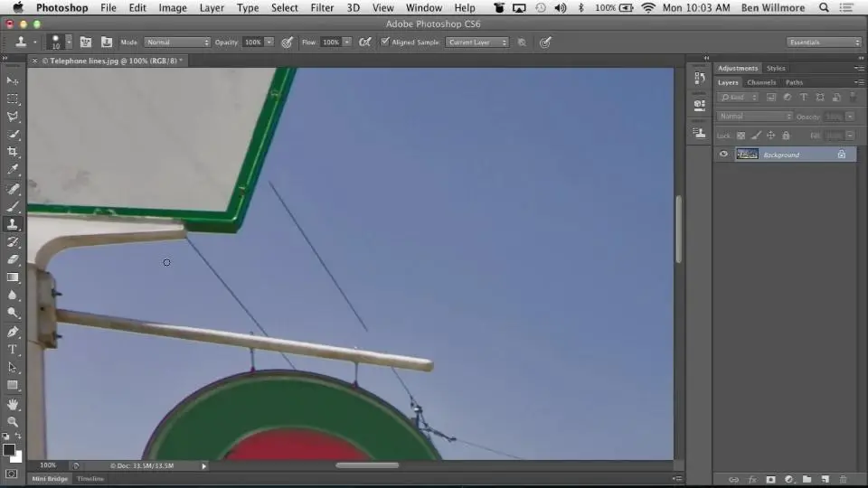This screenshot has height=488, width=868.
Task: Open the Essentials workspace dropdown
Action: click(824, 42)
